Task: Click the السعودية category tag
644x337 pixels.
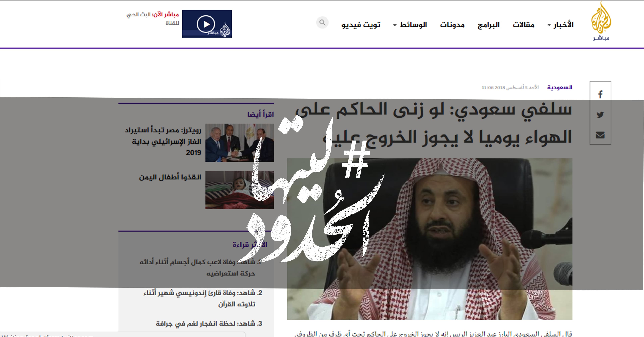Action: point(559,87)
